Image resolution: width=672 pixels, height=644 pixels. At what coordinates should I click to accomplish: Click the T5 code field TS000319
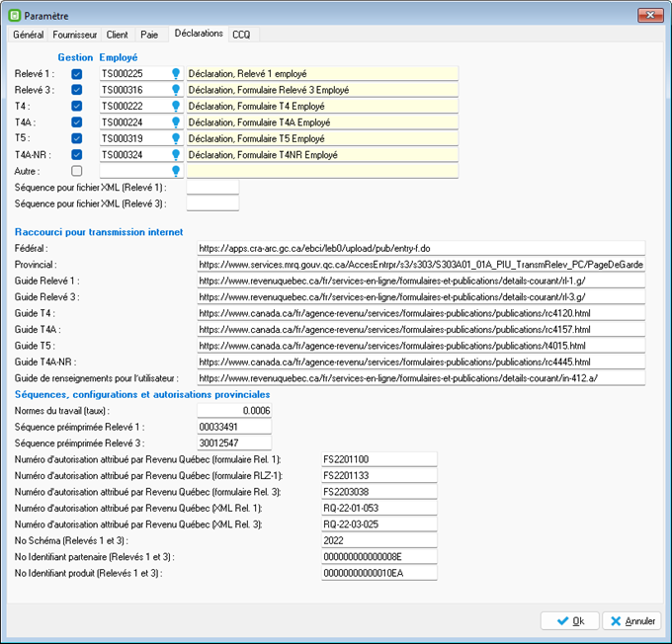[135, 139]
